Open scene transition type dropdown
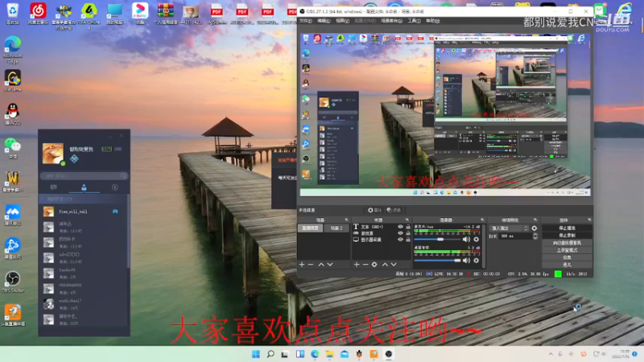This screenshot has height=362, width=644. (509, 228)
